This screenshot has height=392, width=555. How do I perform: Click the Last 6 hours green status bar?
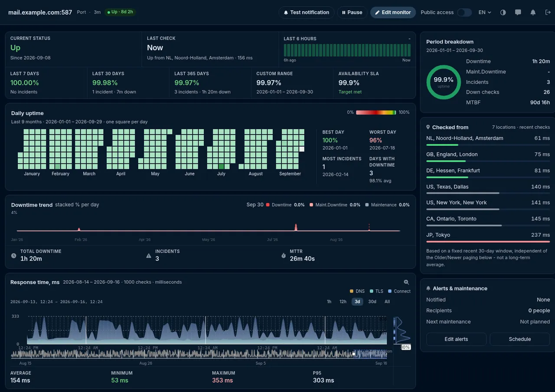(347, 50)
